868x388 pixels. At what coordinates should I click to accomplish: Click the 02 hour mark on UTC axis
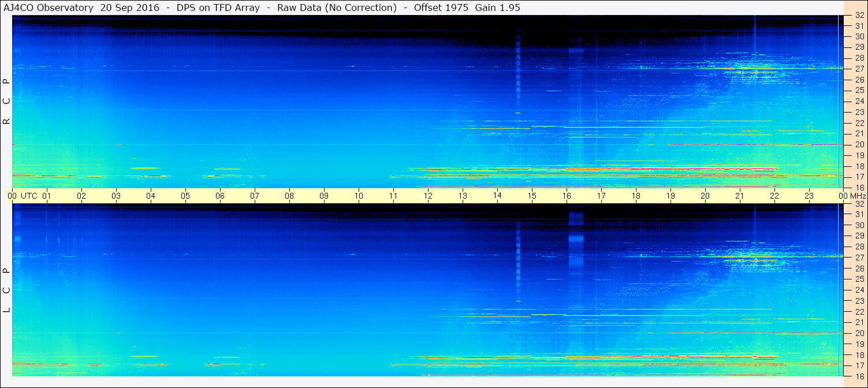pyautogui.click(x=81, y=196)
